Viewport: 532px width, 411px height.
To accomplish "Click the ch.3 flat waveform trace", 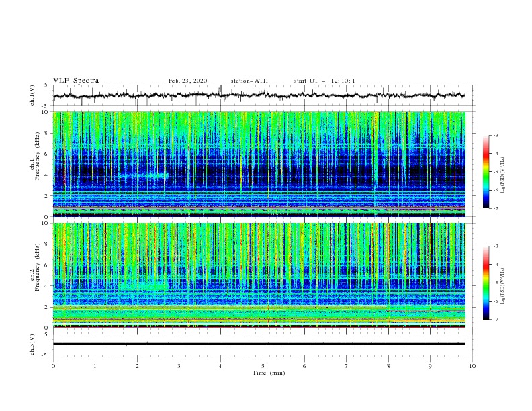I will (x=259, y=344).
